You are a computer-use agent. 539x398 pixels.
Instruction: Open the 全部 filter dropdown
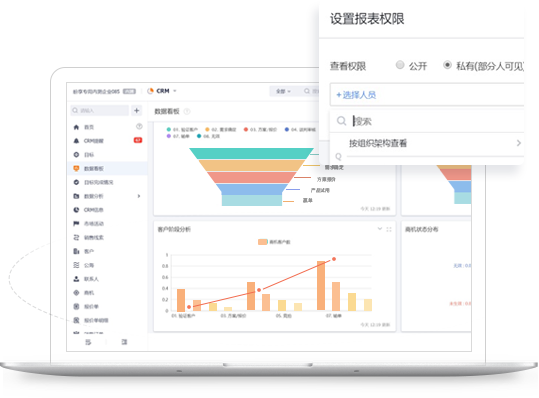tap(283, 91)
